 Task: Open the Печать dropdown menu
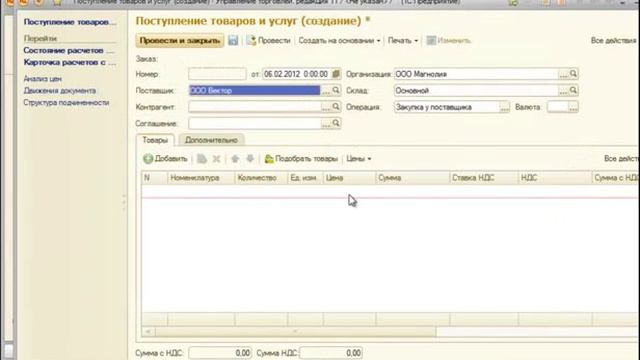point(403,40)
